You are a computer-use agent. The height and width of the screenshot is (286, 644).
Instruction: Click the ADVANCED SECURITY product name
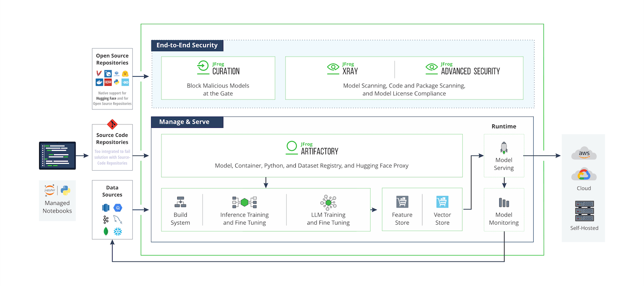click(x=471, y=71)
